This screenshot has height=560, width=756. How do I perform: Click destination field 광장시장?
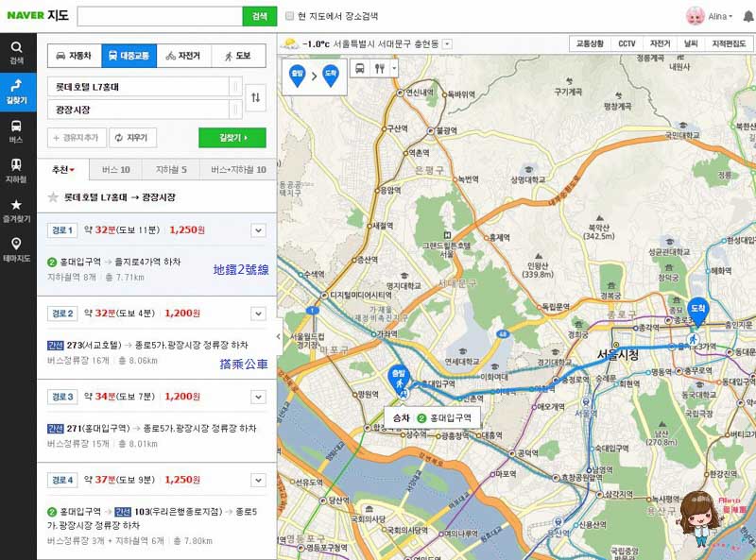[x=138, y=110]
